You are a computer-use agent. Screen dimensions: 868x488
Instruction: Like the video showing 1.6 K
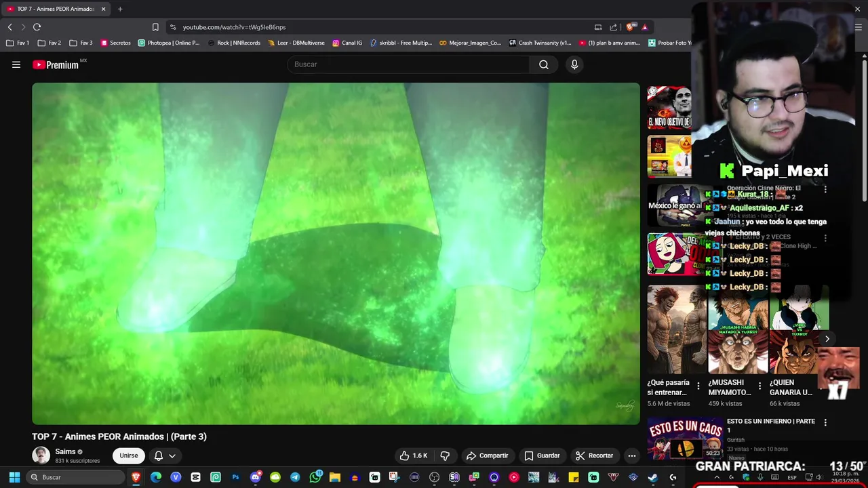pyautogui.click(x=412, y=455)
